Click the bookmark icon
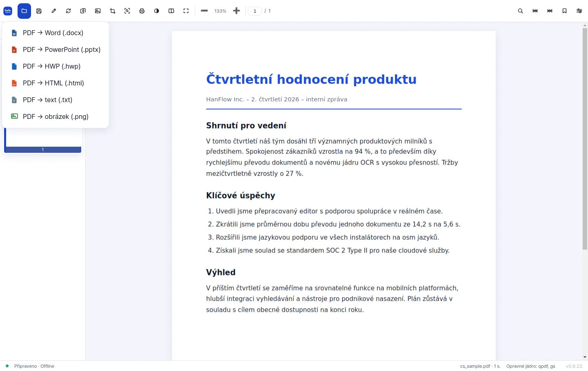 [564, 11]
